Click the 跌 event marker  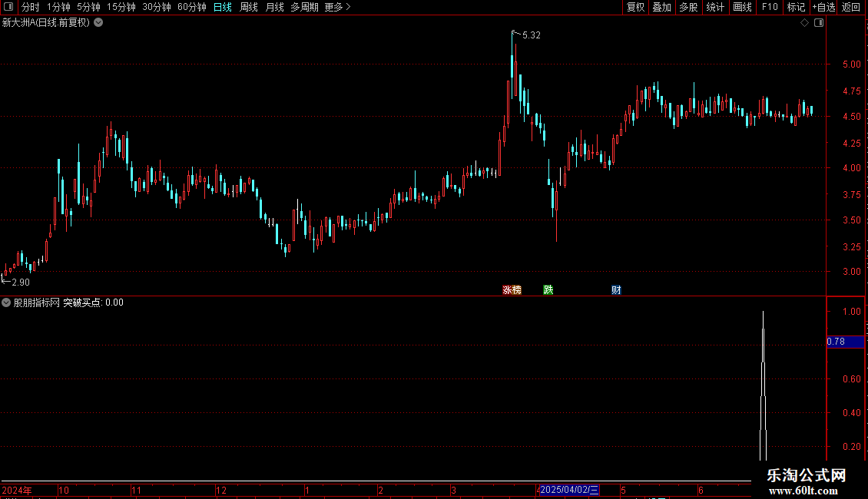(x=548, y=290)
